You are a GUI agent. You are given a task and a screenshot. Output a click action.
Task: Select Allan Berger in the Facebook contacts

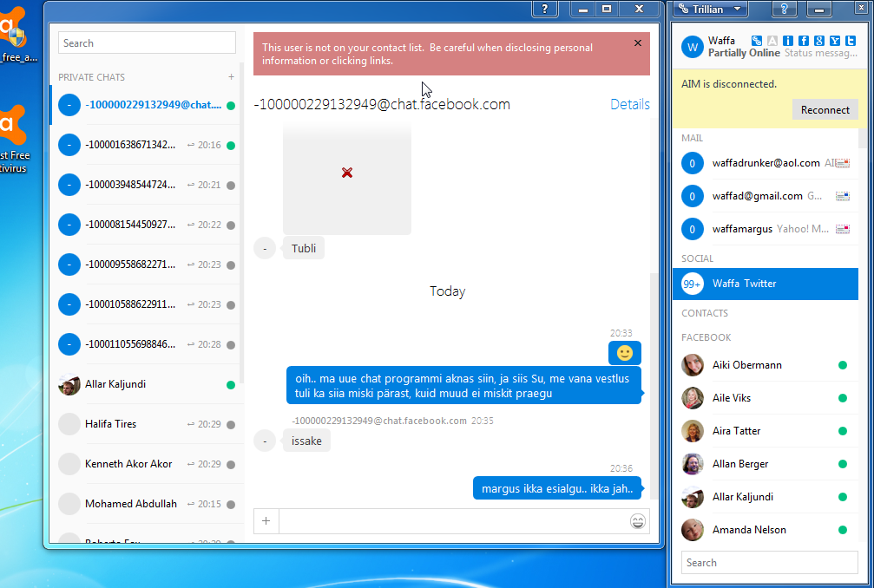[766, 464]
